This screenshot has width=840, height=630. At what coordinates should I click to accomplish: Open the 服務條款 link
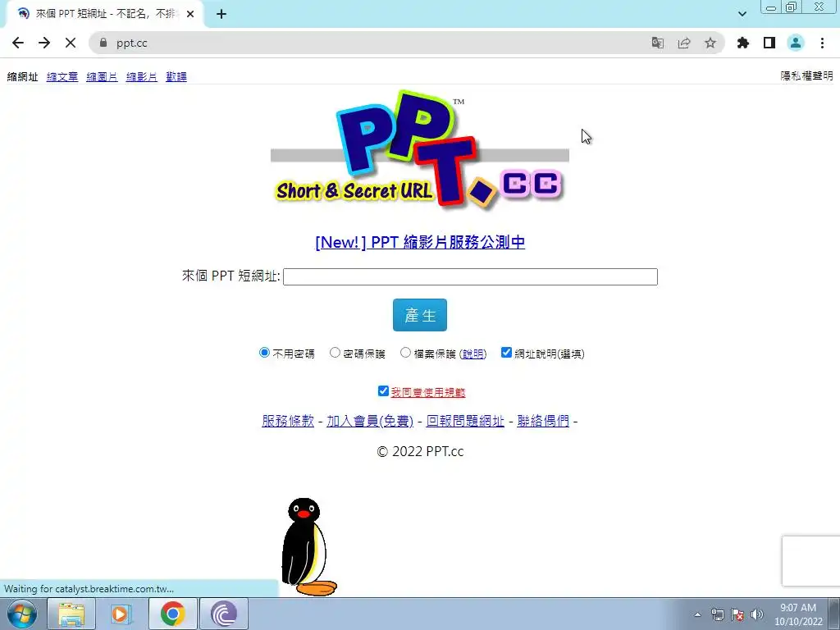point(288,421)
